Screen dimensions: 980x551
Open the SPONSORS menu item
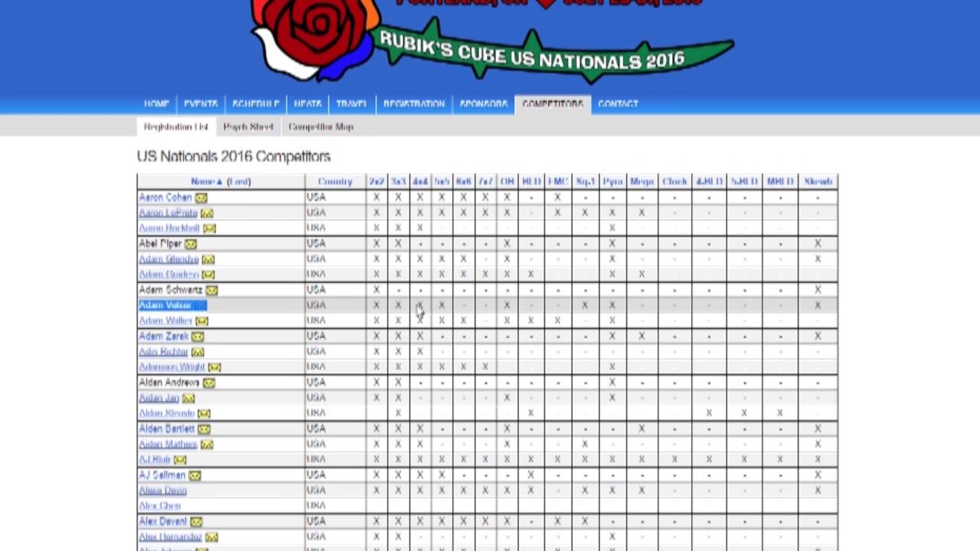483,104
